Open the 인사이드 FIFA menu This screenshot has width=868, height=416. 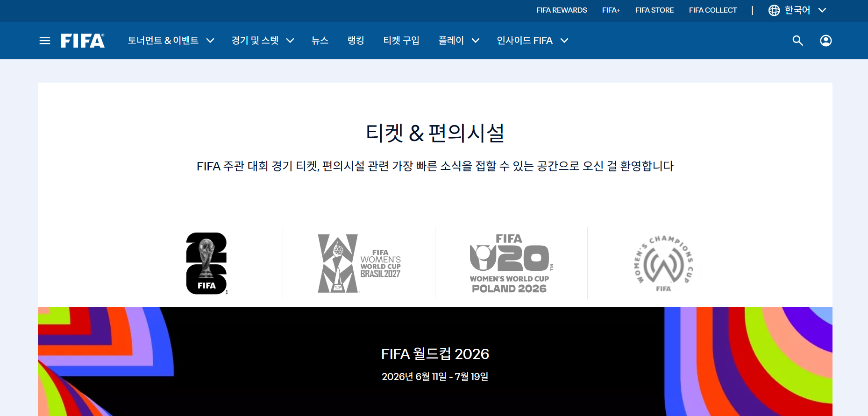coord(525,41)
